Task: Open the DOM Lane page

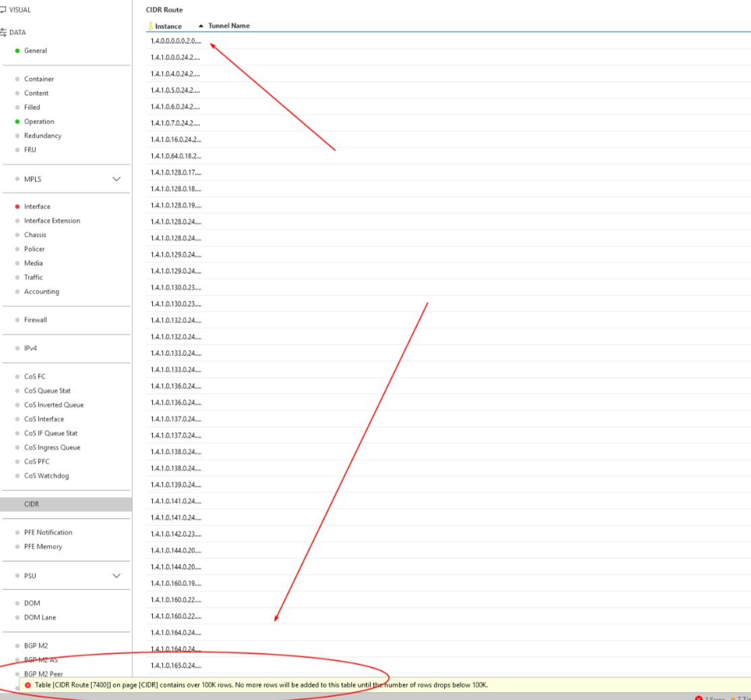Action: (40, 617)
